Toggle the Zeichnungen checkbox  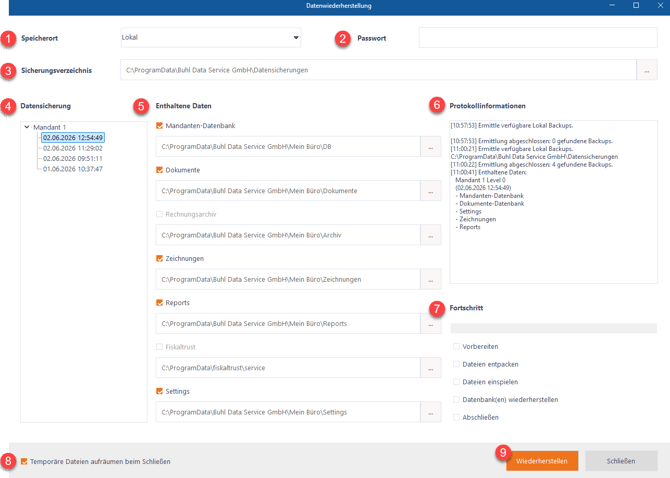159,258
